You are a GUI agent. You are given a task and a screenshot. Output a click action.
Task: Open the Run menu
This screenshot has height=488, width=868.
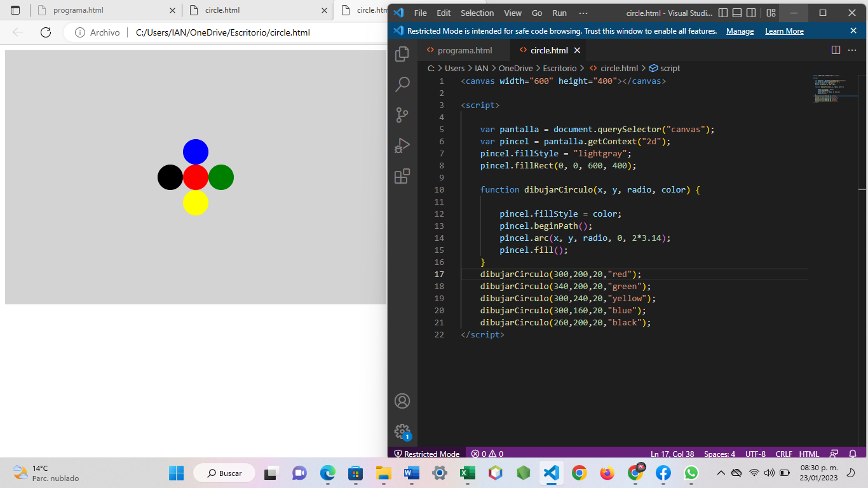(559, 13)
